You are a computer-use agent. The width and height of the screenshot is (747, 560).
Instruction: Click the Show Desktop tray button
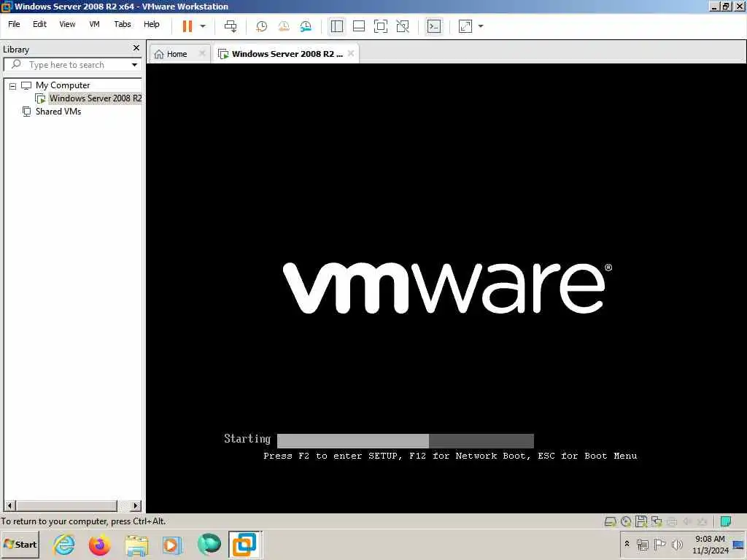(739, 544)
